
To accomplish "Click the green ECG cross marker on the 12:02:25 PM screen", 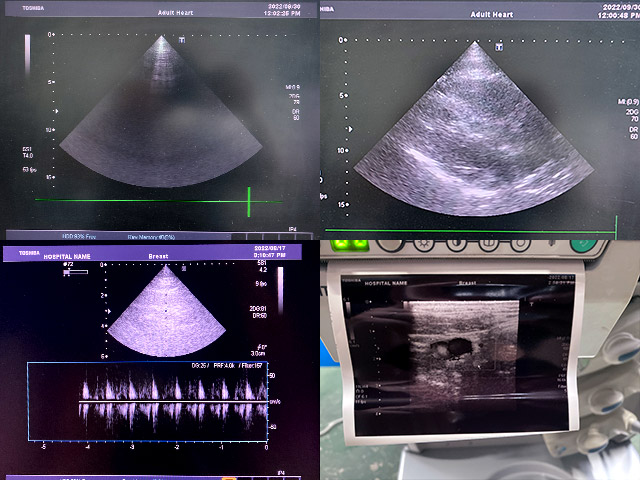I will [x=249, y=202].
